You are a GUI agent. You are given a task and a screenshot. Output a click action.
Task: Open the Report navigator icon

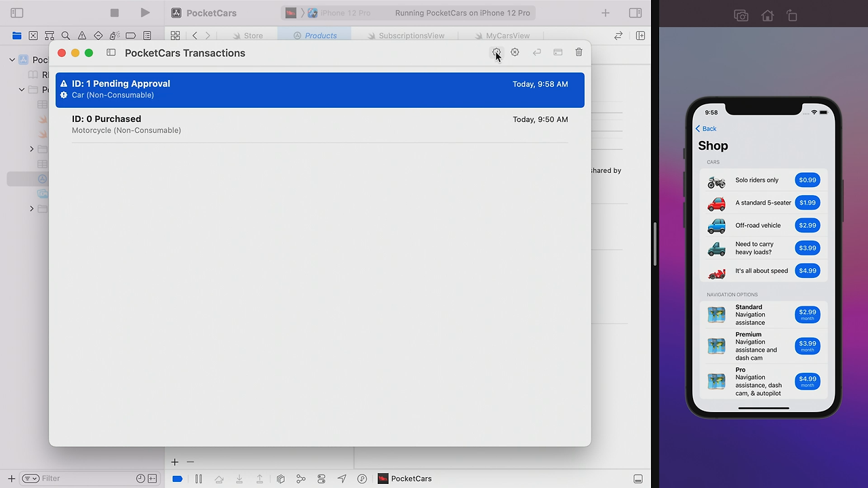[x=147, y=36]
